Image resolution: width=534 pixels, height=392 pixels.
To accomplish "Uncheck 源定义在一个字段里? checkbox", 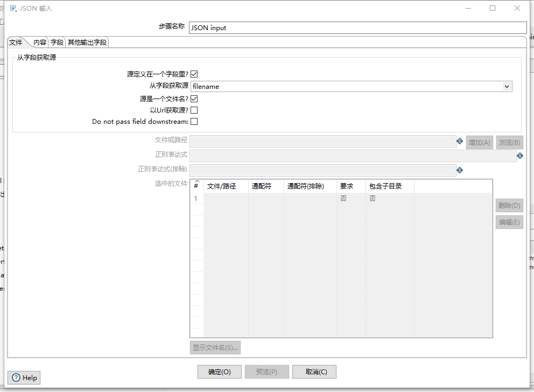I will point(193,74).
